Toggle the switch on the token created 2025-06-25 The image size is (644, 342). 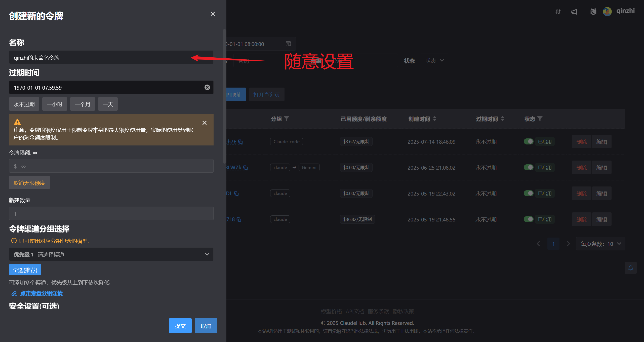coord(529,167)
